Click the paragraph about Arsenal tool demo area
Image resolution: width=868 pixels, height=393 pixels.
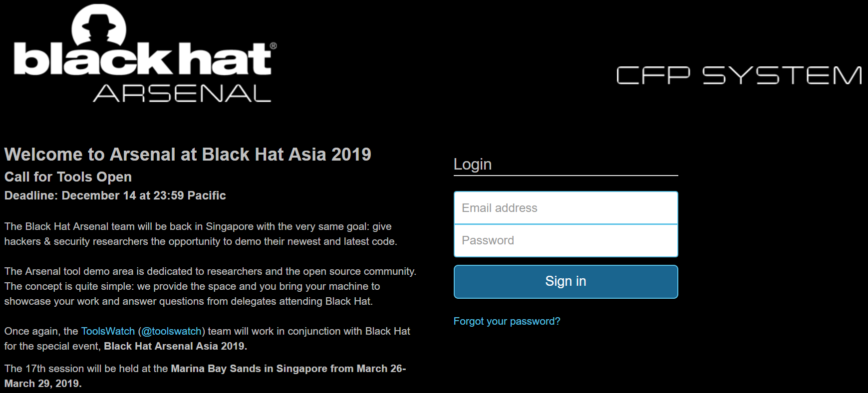click(x=210, y=286)
